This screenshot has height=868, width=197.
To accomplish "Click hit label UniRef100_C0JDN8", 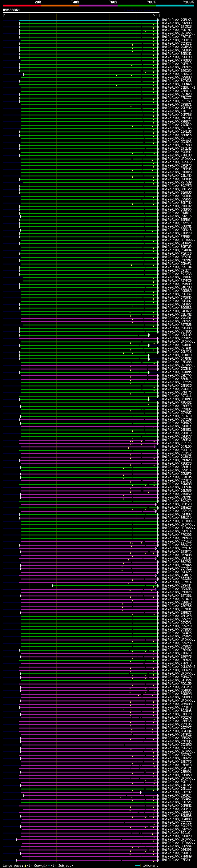I will (177, 399).
